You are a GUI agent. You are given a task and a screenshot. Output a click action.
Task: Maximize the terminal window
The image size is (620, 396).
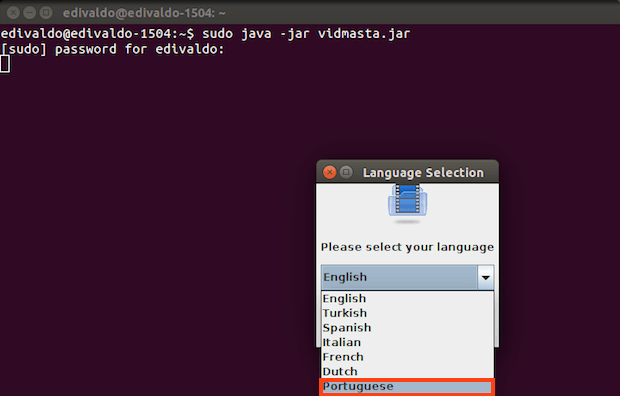(x=46, y=13)
